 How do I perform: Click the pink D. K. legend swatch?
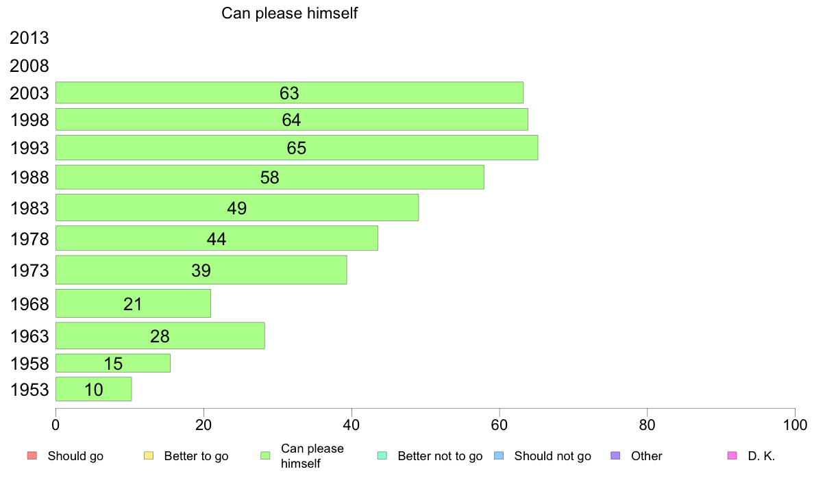[732, 456]
